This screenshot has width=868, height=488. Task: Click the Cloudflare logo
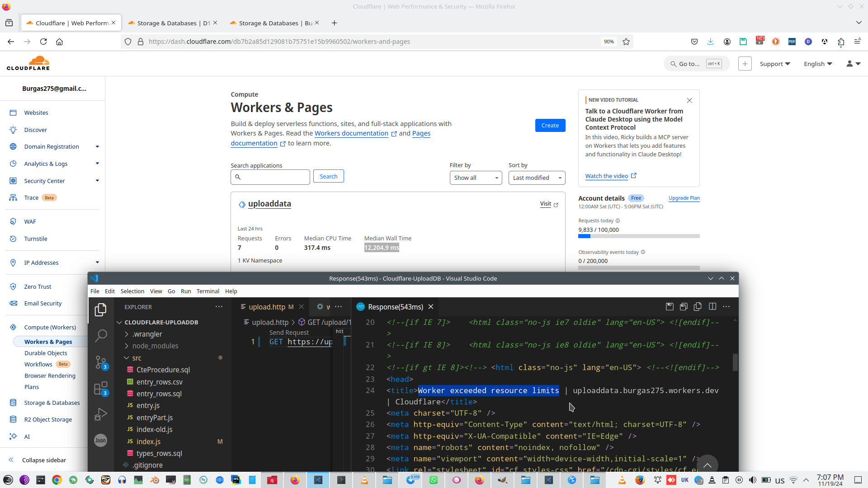28,63
